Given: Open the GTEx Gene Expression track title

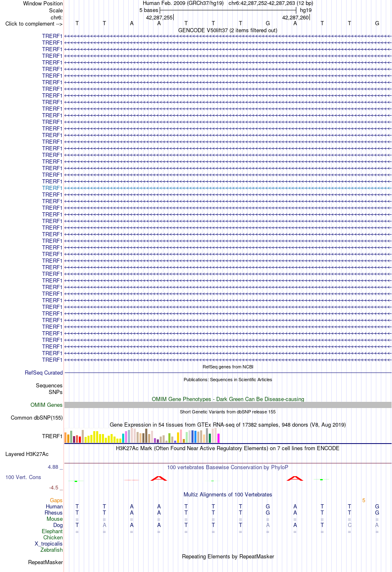Looking at the screenshot, I should (228, 425).
